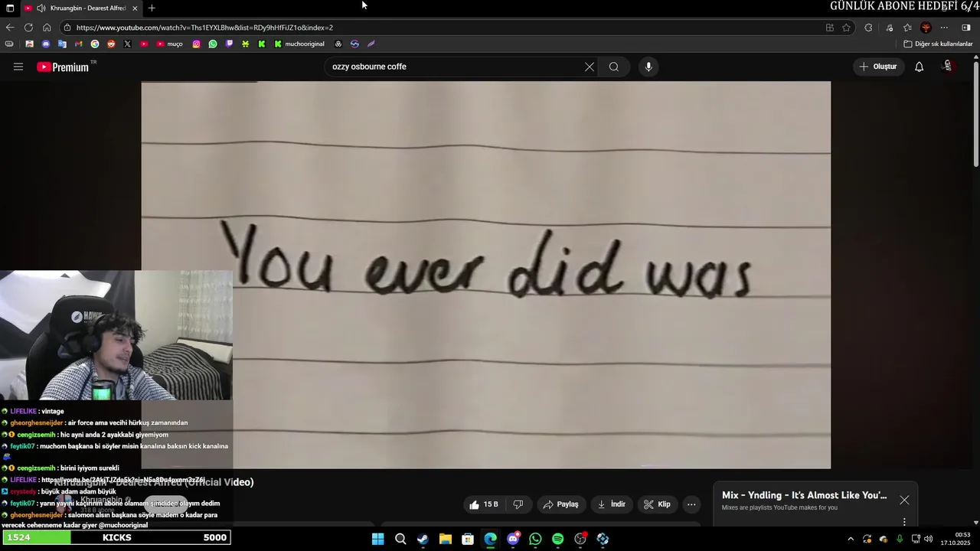Open the favorites list icon
This screenshot has height=551, width=980.
point(907,28)
